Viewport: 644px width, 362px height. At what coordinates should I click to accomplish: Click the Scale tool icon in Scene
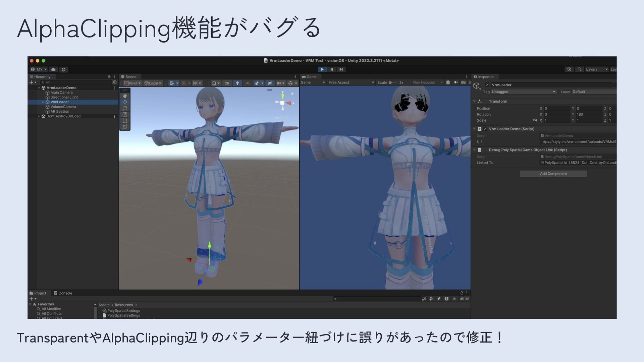coord(125,114)
